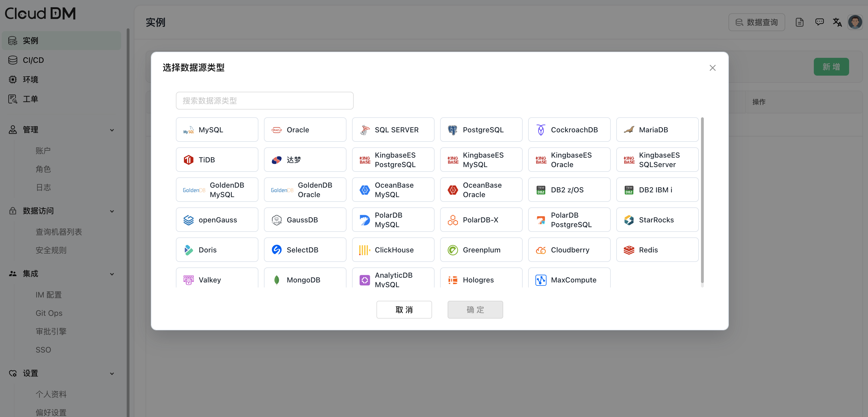Screen dimensions: 868x417
Task: Click the 确定 button
Action: click(x=475, y=310)
